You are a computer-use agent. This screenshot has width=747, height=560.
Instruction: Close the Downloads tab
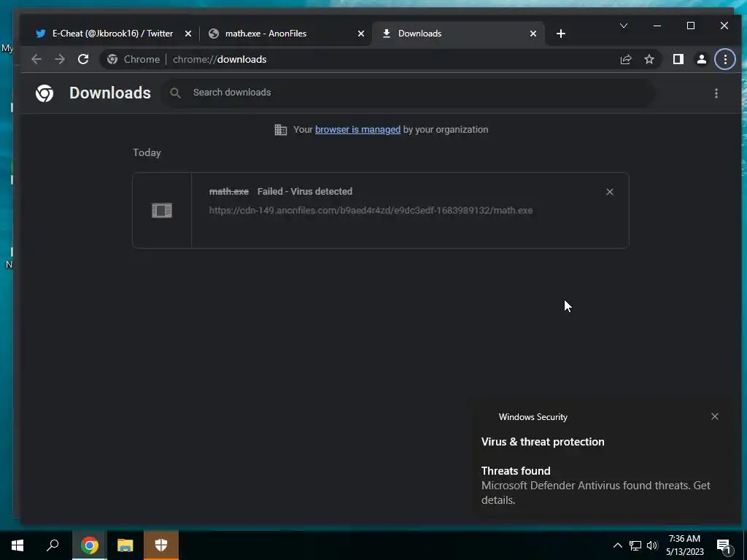pyautogui.click(x=533, y=34)
